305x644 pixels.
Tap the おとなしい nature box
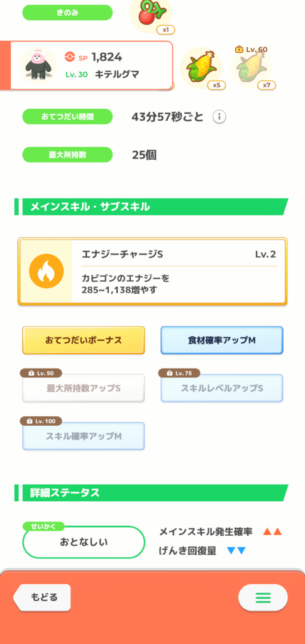(x=84, y=542)
